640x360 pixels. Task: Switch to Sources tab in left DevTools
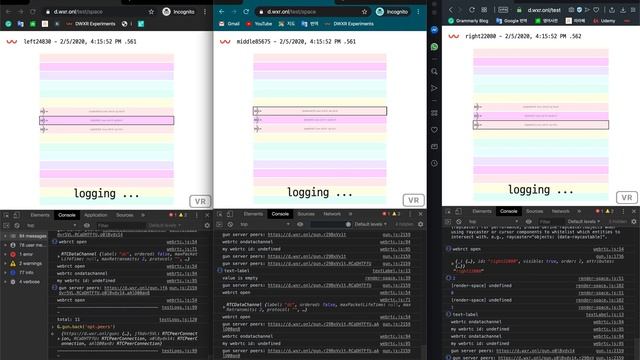coord(124,215)
